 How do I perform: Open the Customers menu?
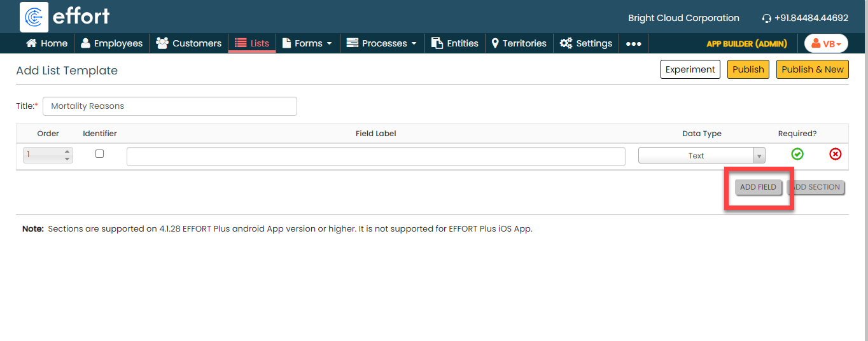[x=189, y=43]
